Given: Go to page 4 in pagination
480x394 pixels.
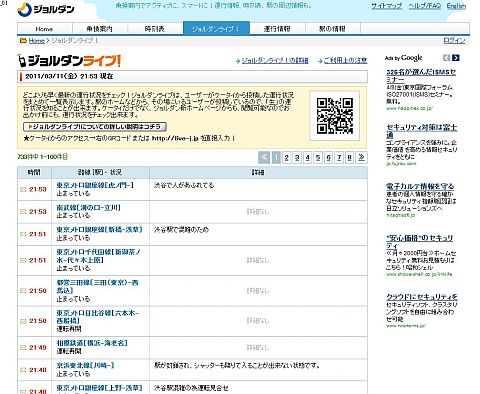Looking at the screenshot, I should point(307,157).
